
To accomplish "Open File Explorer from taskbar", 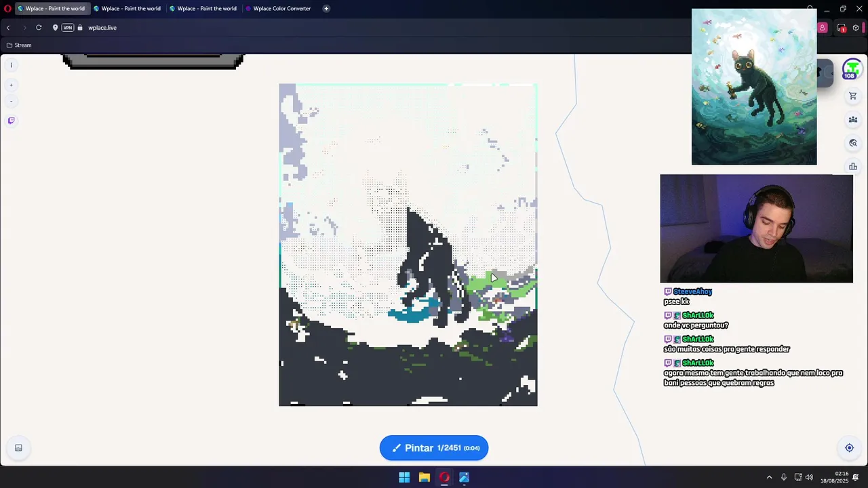I will point(424,477).
